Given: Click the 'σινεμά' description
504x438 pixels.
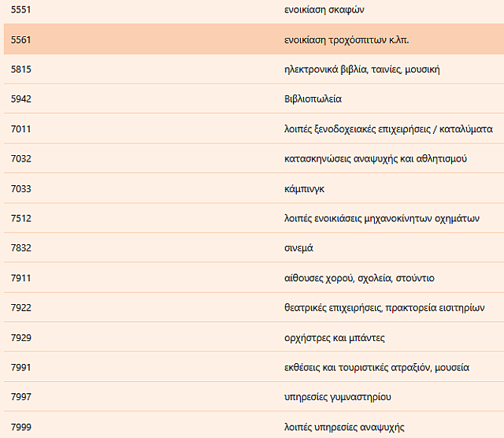Looking at the screenshot, I should [299, 248].
